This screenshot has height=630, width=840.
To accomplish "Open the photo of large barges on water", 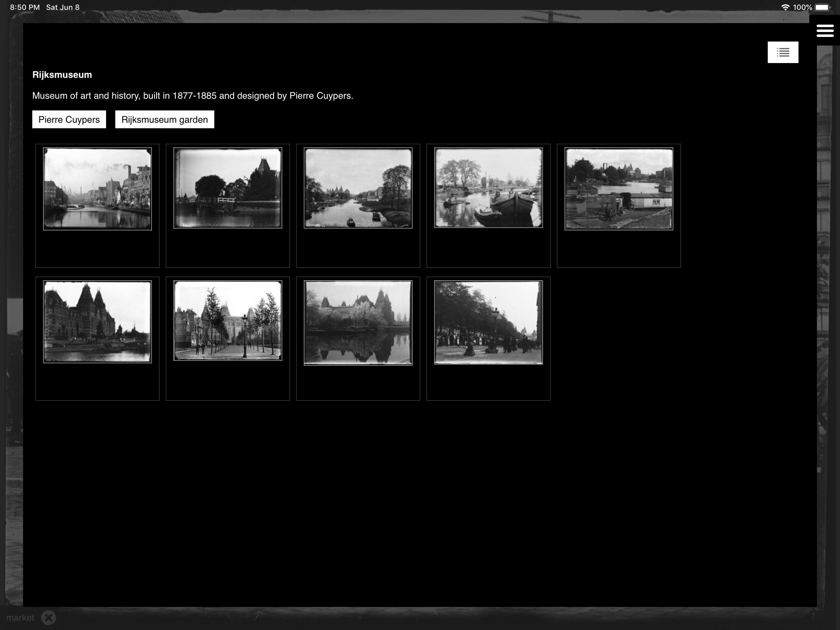I will pos(488,188).
